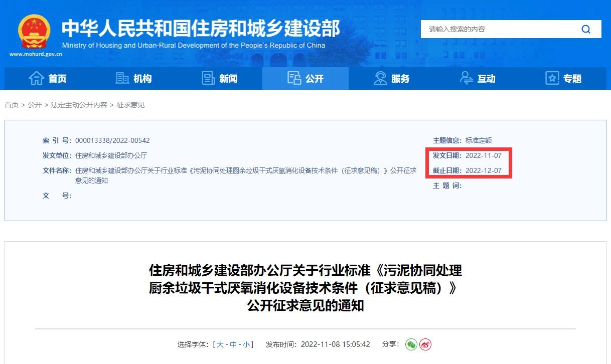
Task: Click the 互动 interaction icon
Action: 466,78
